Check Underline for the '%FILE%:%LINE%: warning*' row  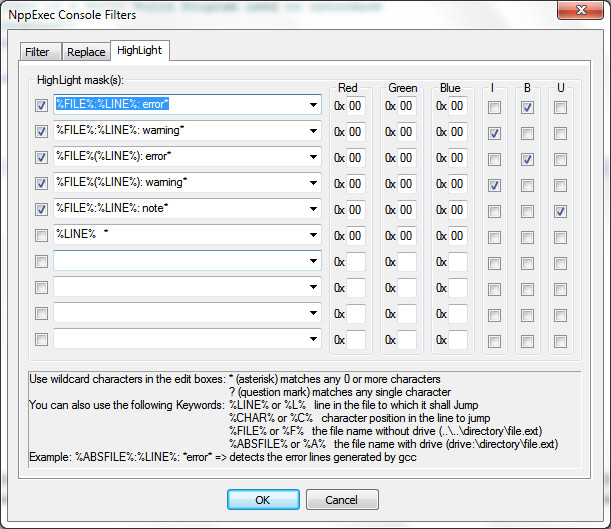coord(560,133)
